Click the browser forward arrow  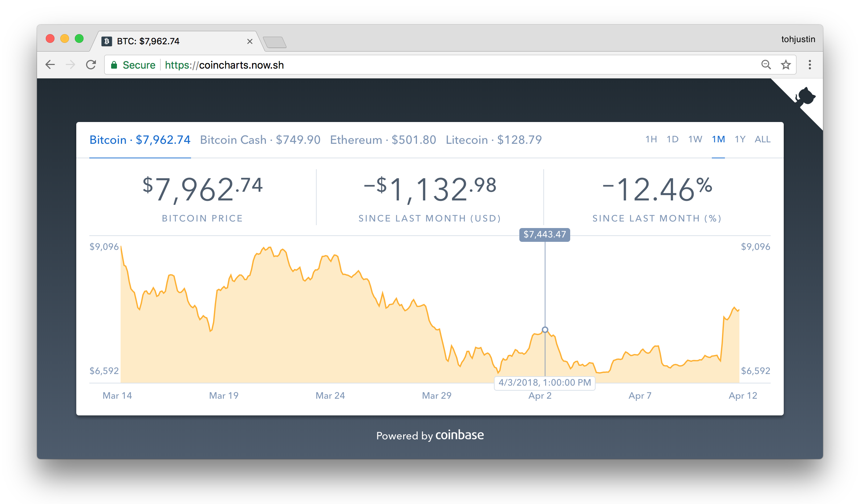pyautogui.click(x=70, y=65)
